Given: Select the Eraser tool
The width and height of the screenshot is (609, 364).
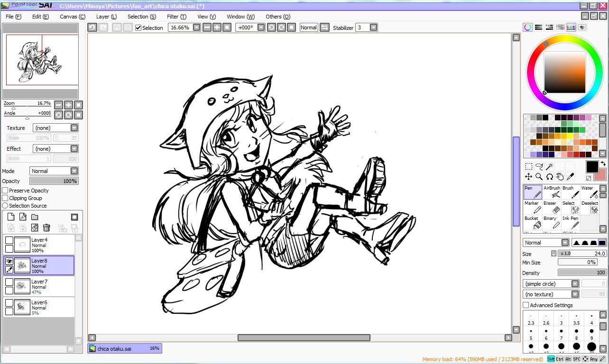Looking at the screenshot, I should (552, 207).
